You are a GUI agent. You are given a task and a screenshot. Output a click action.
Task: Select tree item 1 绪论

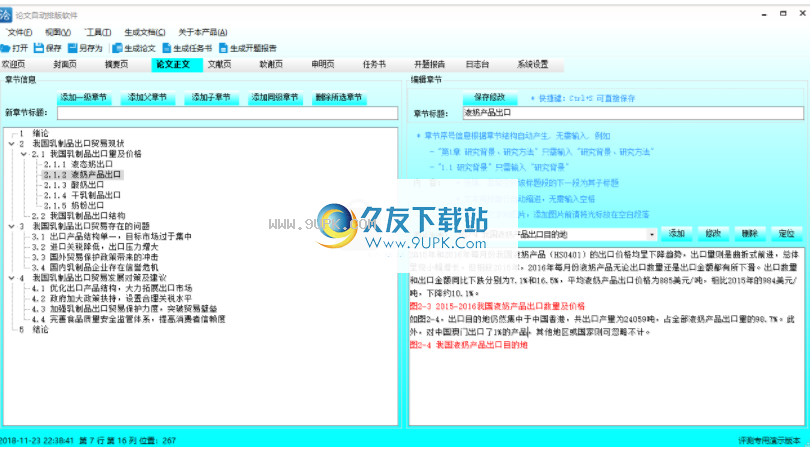point(34,133)
